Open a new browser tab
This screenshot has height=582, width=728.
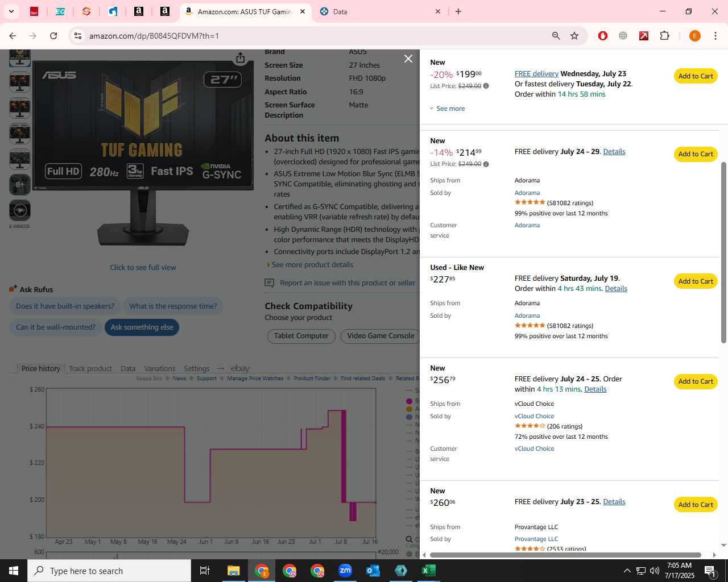tap(458, 11)
